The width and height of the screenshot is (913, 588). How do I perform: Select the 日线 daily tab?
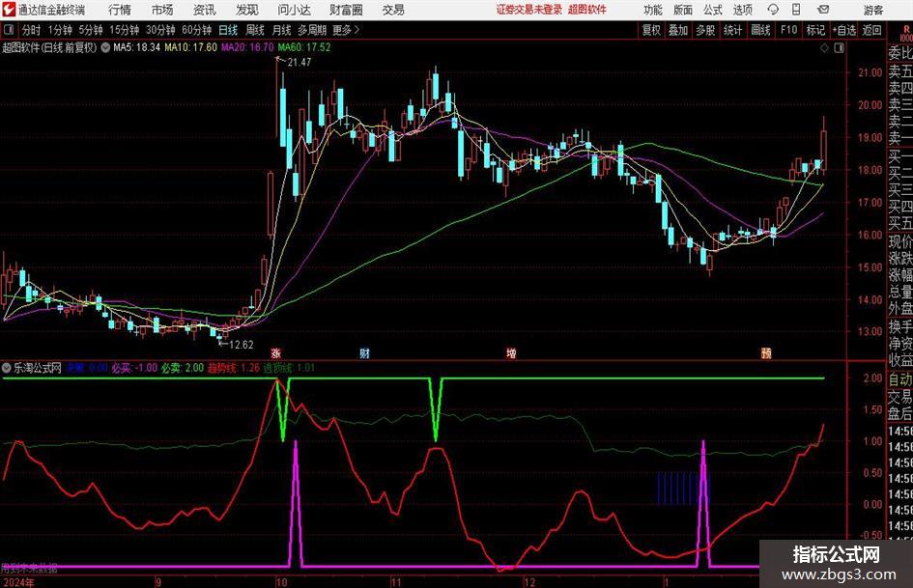(228, 30)
